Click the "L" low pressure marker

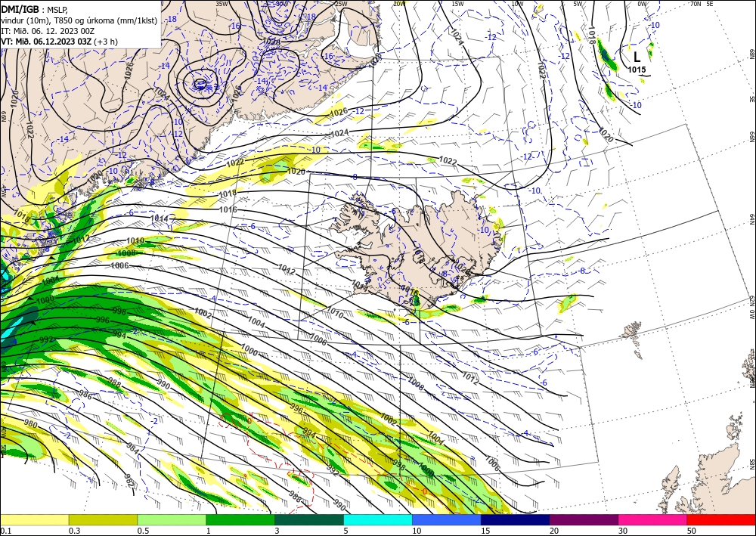[637, 57]
